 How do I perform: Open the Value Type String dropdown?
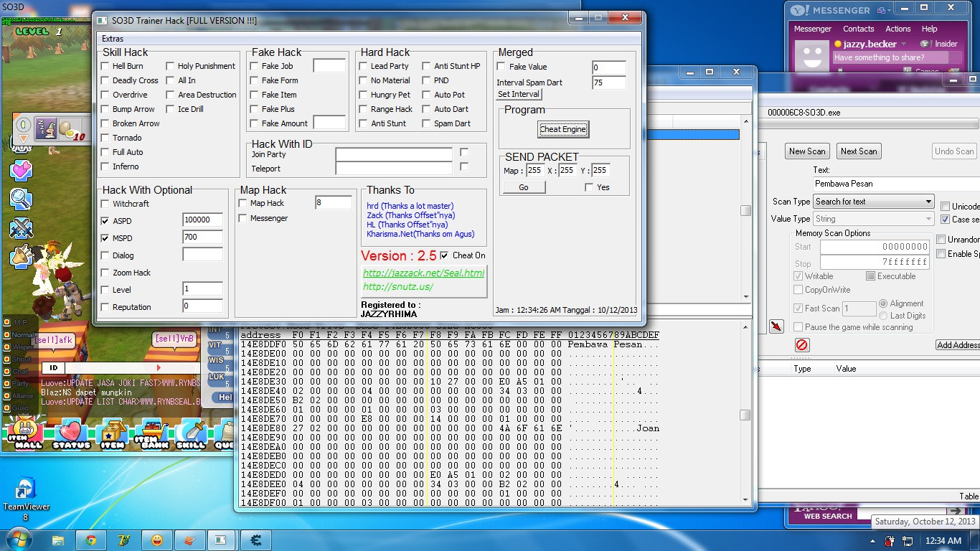coord(873,219)
